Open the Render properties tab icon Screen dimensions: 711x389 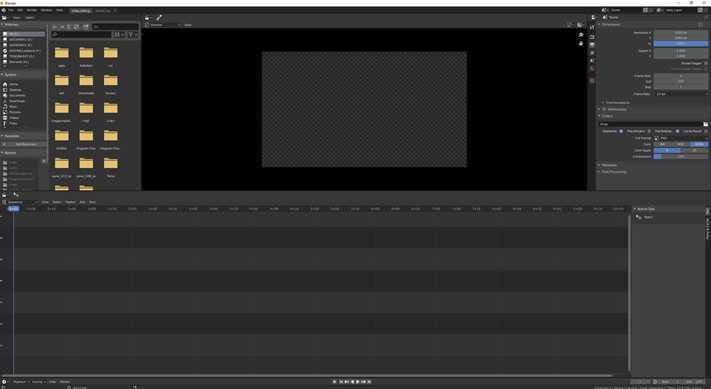point(592,28)
